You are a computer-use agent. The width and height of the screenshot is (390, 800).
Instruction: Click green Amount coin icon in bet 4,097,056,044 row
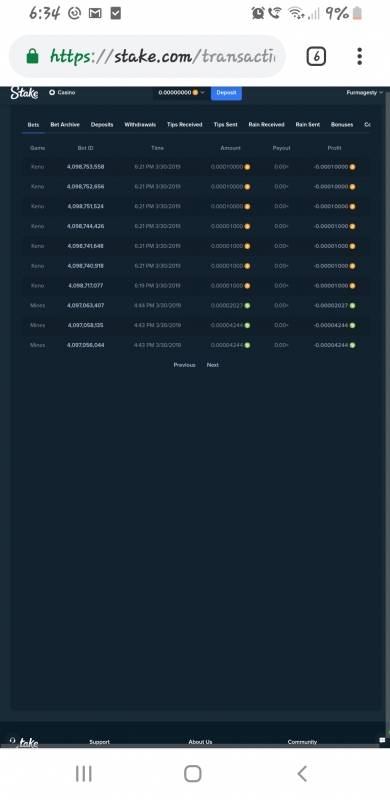[247, 345]
